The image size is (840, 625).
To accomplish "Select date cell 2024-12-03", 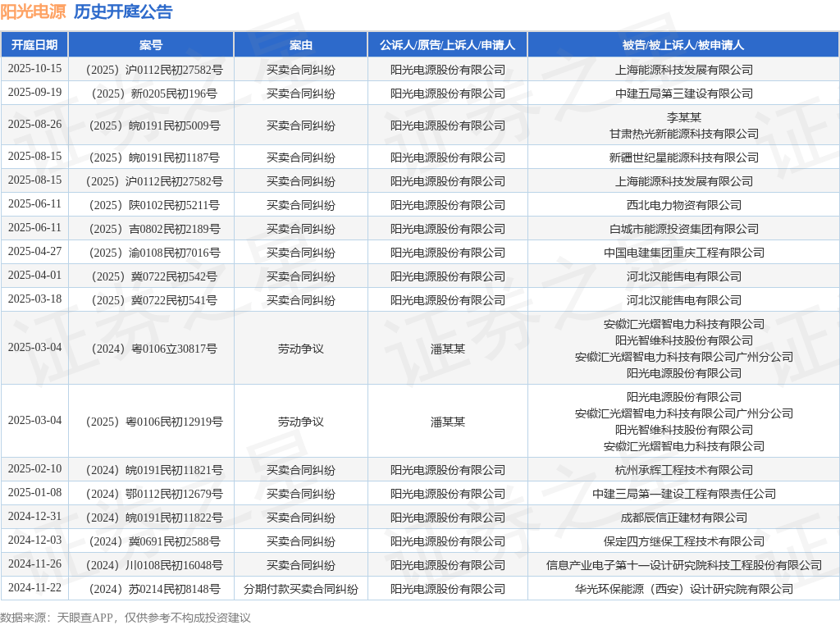I will [34, 541].
